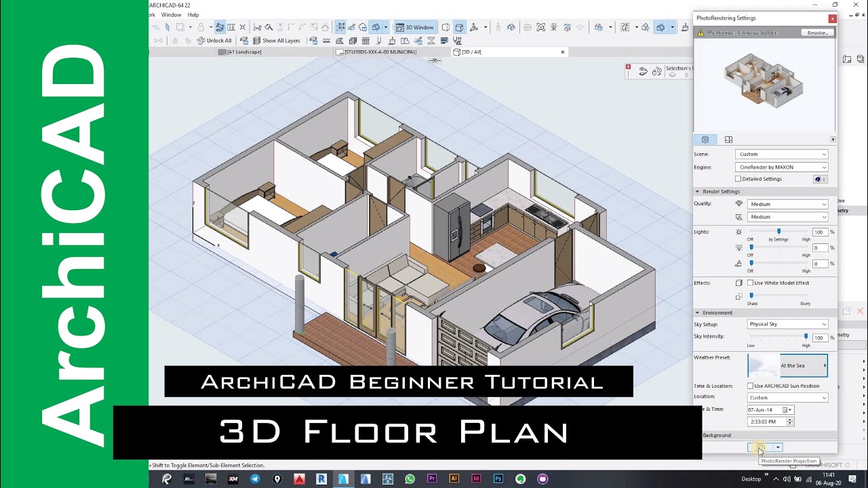Click the layers stack icon before Show All Layers
868x488 pixels.
(256, 41)
